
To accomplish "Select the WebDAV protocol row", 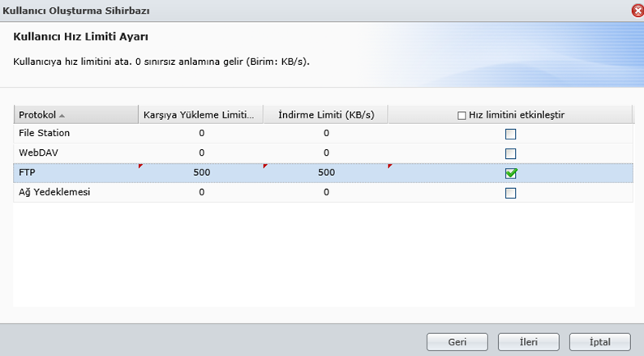I will coord(324,152).
